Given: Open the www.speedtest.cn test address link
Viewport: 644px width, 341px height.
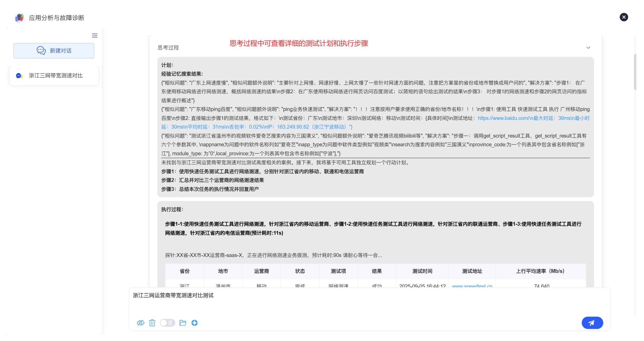Looking at the screenshot, I should pos(472,286).
